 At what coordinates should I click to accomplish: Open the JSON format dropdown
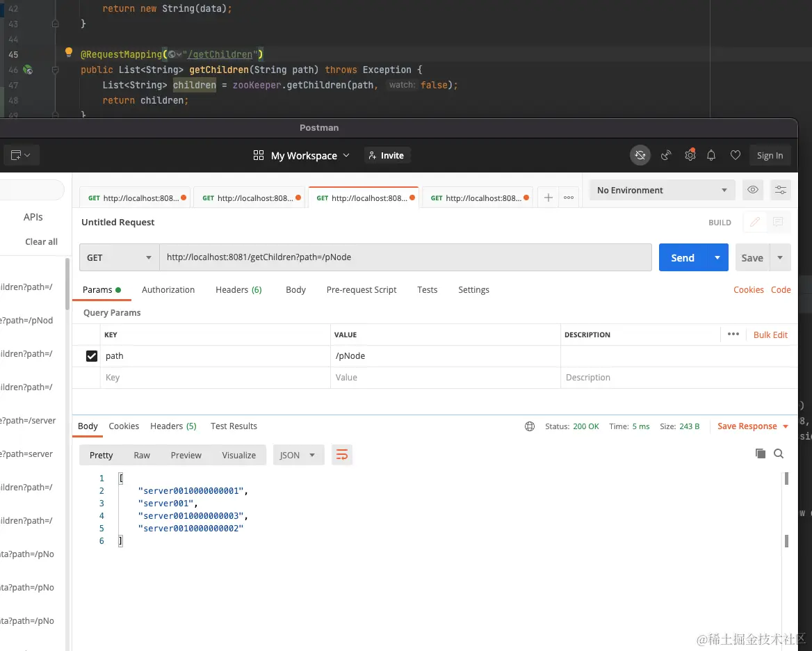[298, 455]
